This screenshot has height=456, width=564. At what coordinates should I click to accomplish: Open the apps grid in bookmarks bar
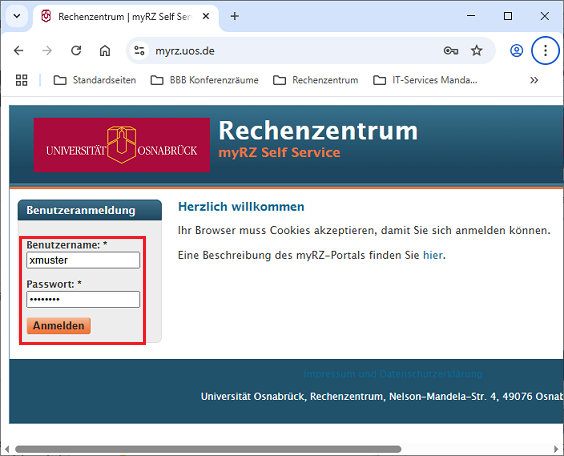(x=22, y=80)
